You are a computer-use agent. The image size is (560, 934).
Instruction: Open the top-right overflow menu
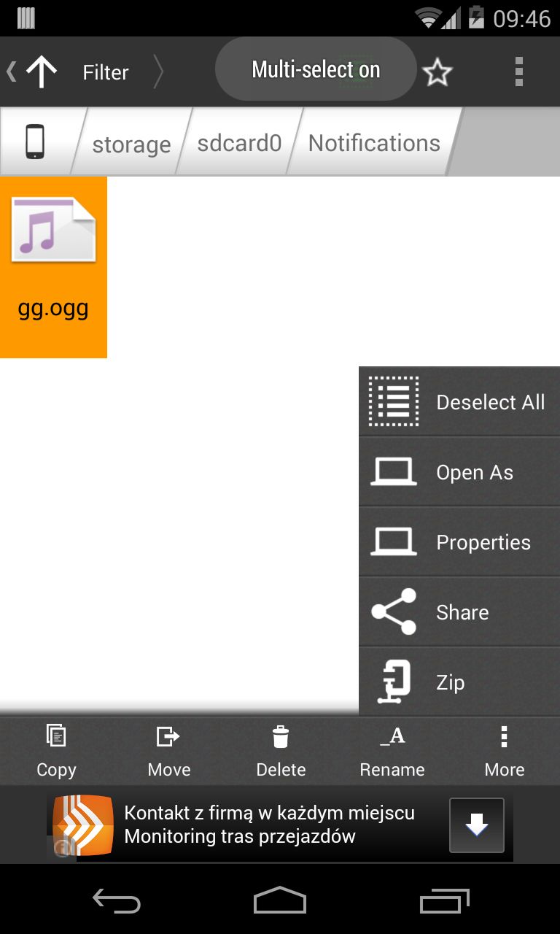coord(519,72)
